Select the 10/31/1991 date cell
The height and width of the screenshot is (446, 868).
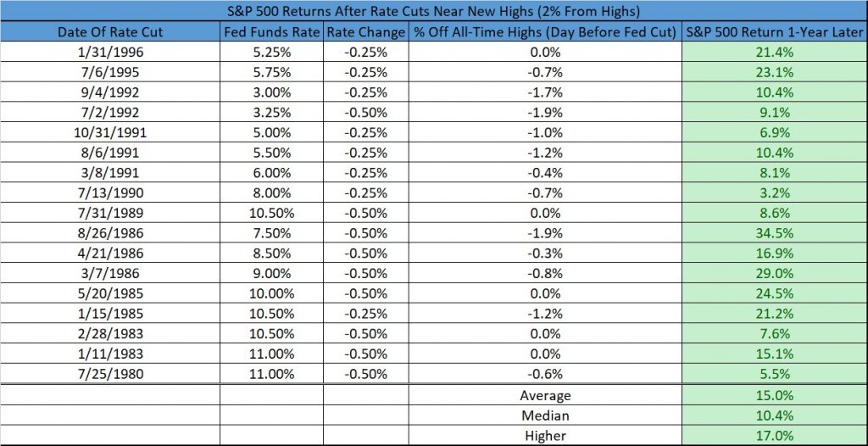click(x=110, y=132)
